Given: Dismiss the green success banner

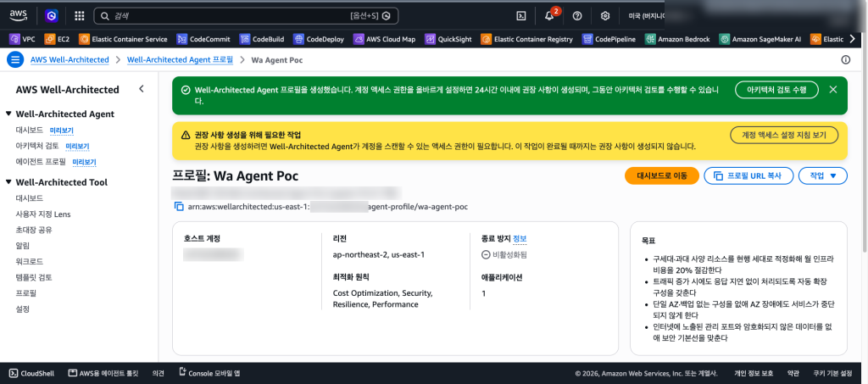Looking at the screenshot, I should pos(833,90).
